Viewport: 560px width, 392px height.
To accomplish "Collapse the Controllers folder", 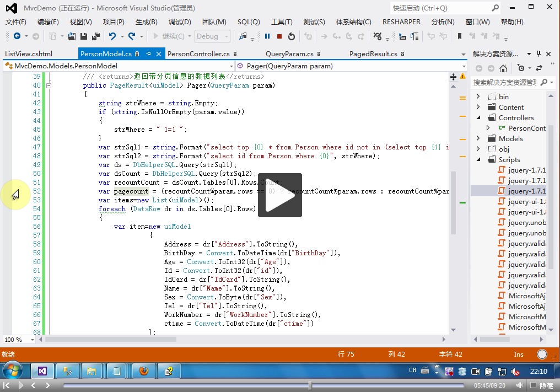I will click(478, 117).
